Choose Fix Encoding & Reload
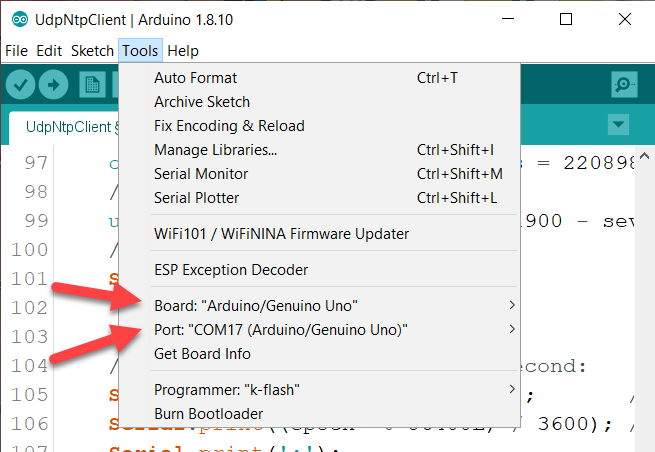This screenshot has height=452, width=655. pyautogui.click(x=319, y=126)
